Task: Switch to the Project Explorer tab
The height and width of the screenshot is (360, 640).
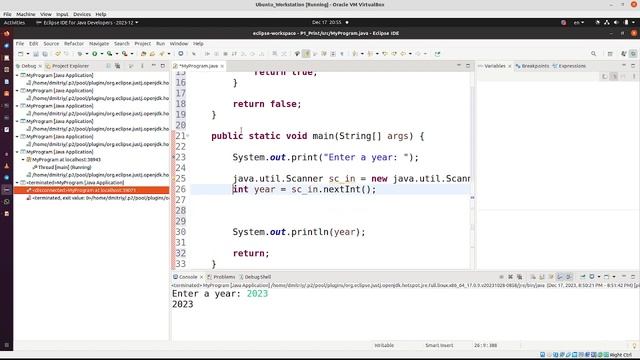Action: pos(67,66)
